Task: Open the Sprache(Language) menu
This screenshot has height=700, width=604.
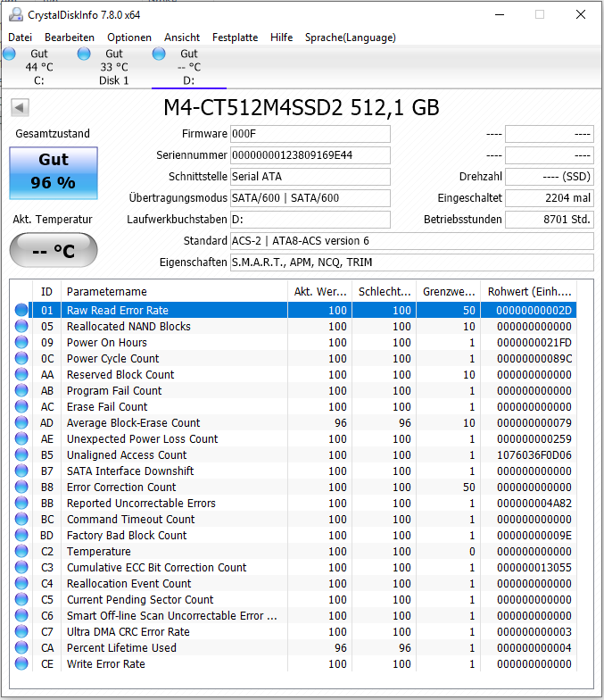Action: click(351, 37)
